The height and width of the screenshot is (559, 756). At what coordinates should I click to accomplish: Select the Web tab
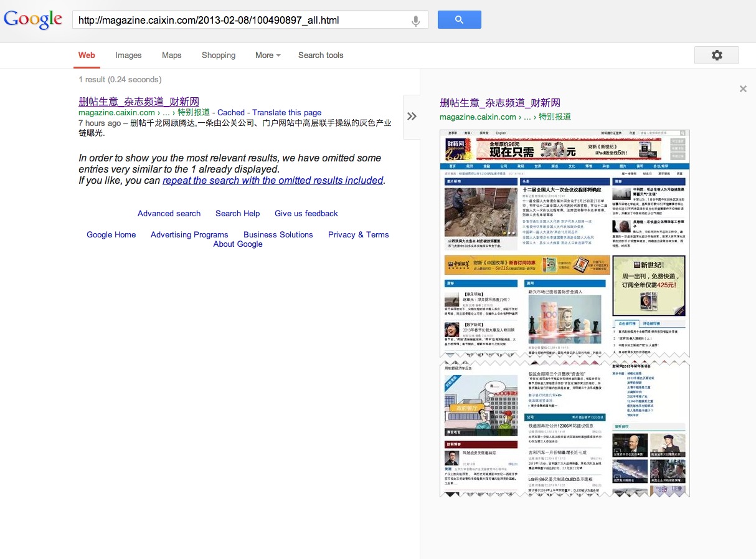[x=87, y=55]
